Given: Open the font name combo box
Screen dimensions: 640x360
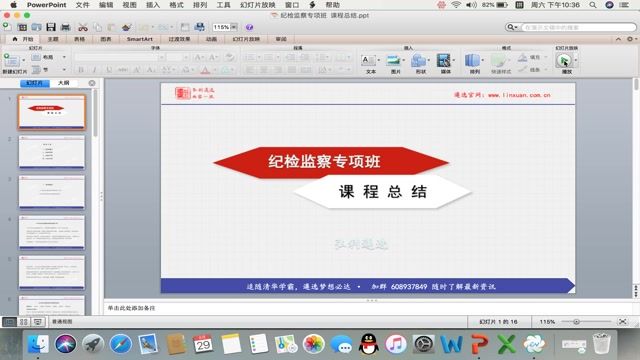Looking at the screenshot, I should click(120, 57).
